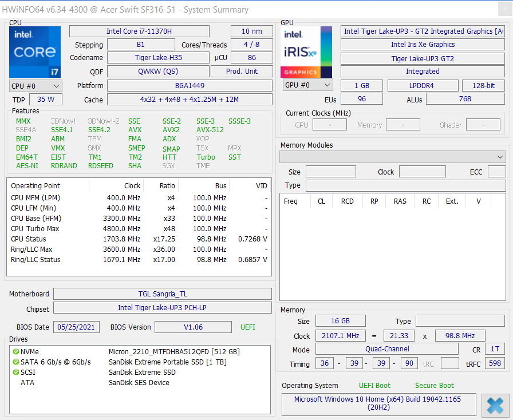Image resolution: width=513 pixels, height=420 pixels.
Task: Click the green check icon beside NVMe
Action: tap(15, 352)
